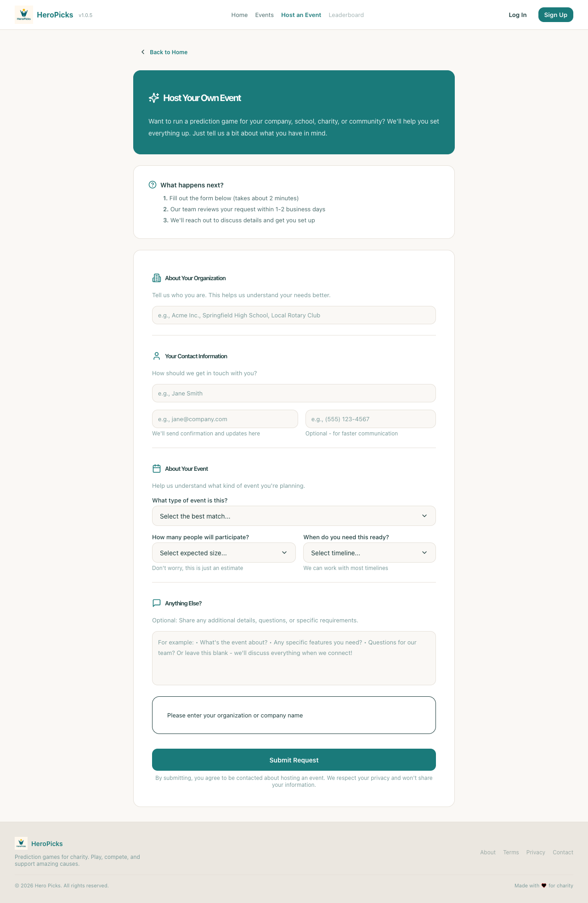This screenshot has width=588, height=903.
Task: Click the calendar icon by About Your Event
Action: point(157,468)
